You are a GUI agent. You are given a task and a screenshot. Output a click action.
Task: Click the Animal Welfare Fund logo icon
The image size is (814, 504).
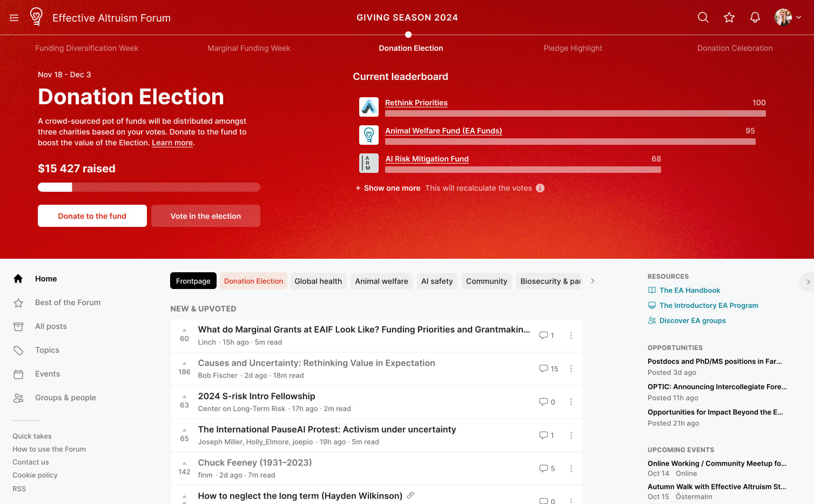tap(369, 135)
